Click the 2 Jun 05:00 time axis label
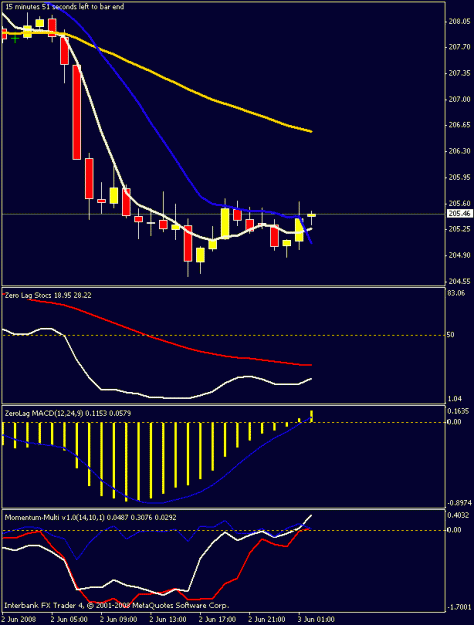This screenshot has height=625, width=474. click(x=69, y=619)
